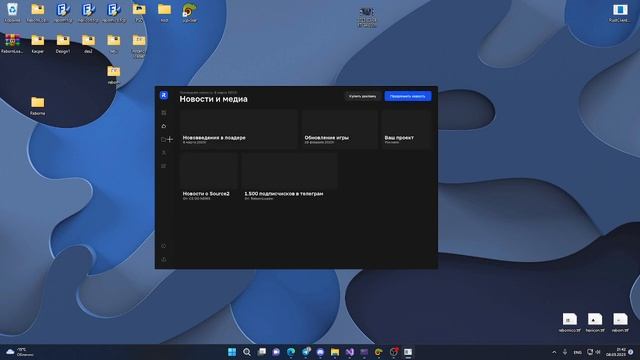The image size is (640, 360).
Task: Select the third FontLab-style F file icon
Action: [113, 12]
